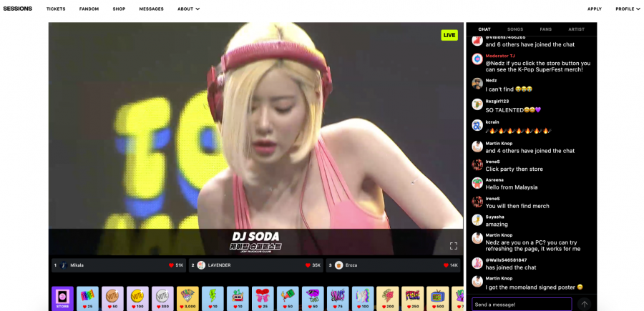Send the gold VOTE coin for 100 hearts
This screenshot has height=311, width=644.
click(137, 298)
